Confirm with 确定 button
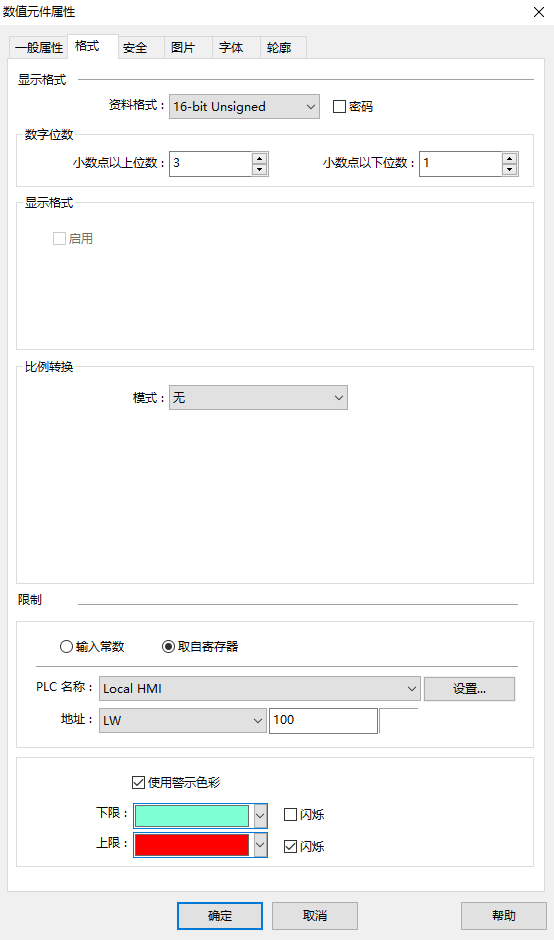The image size is (554, 940). click(220, 915)
